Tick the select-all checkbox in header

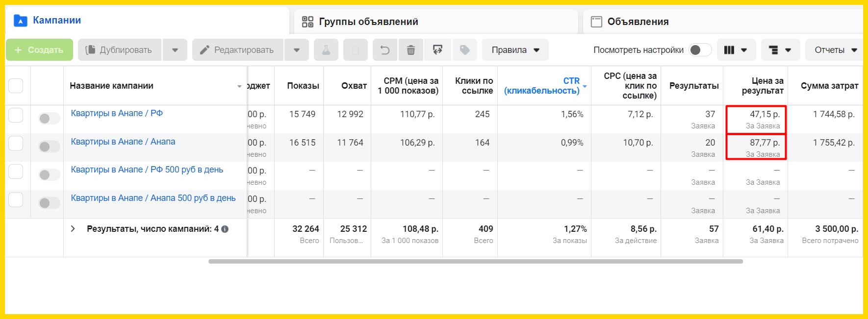tap(16, 86)
